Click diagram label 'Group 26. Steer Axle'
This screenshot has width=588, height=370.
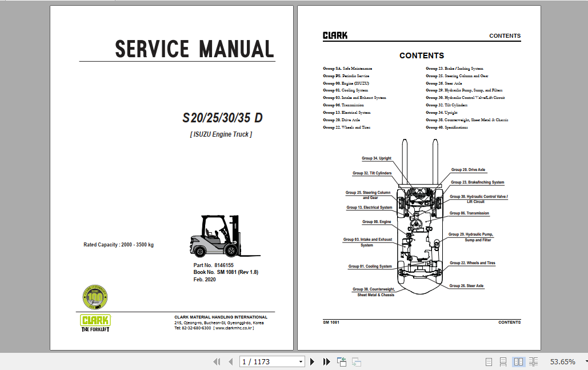466,285
